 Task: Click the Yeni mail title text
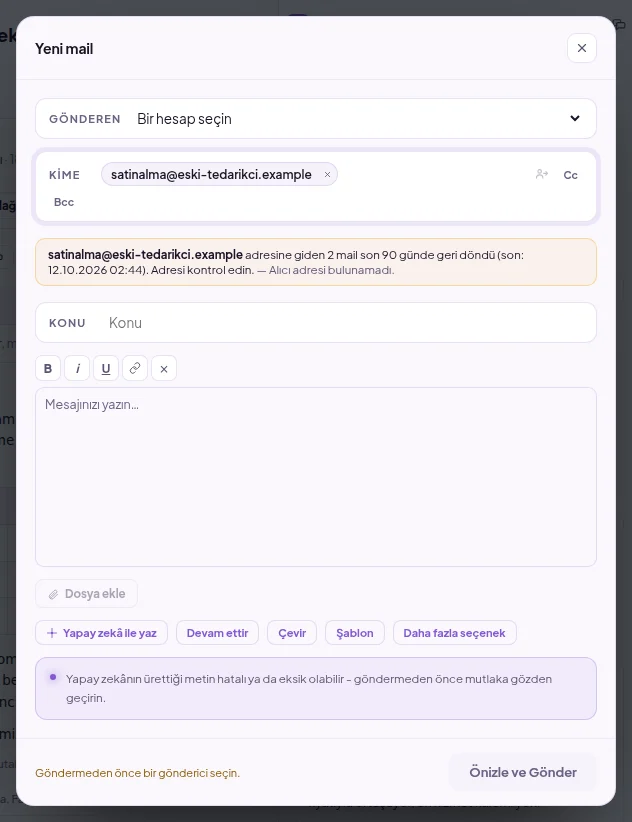[x=64, y=49]
